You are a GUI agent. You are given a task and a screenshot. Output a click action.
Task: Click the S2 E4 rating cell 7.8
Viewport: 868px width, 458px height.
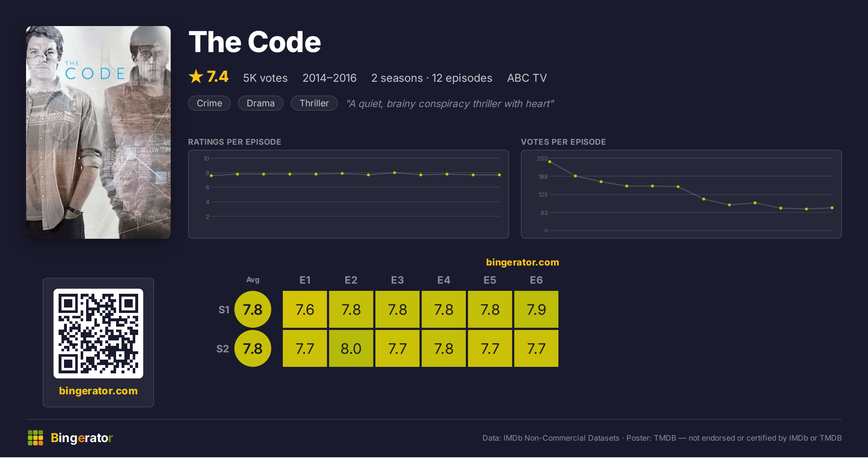pyautogui.click(x=444, y=348)
